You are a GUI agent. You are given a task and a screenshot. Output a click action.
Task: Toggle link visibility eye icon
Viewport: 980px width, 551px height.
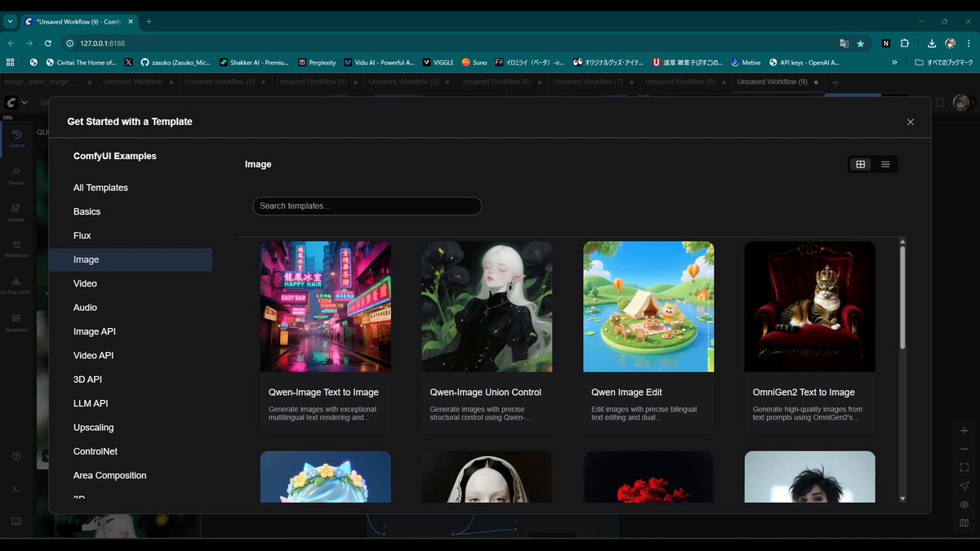click(964, 504)
